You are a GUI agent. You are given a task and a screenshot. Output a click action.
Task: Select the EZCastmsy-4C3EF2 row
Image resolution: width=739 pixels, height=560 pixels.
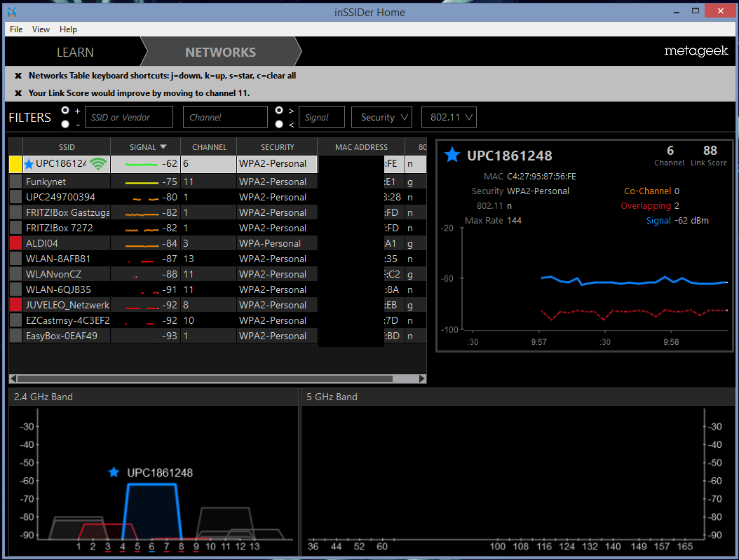coord(218,321)
